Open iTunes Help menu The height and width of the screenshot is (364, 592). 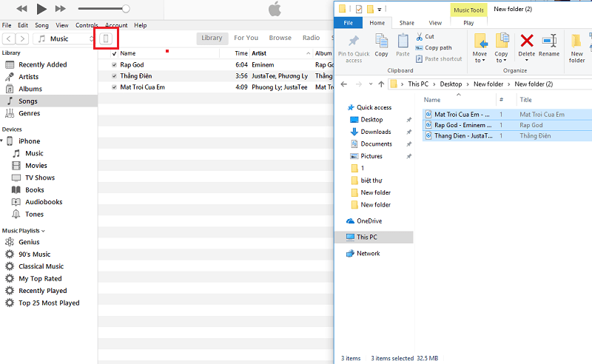coord(141,25)
